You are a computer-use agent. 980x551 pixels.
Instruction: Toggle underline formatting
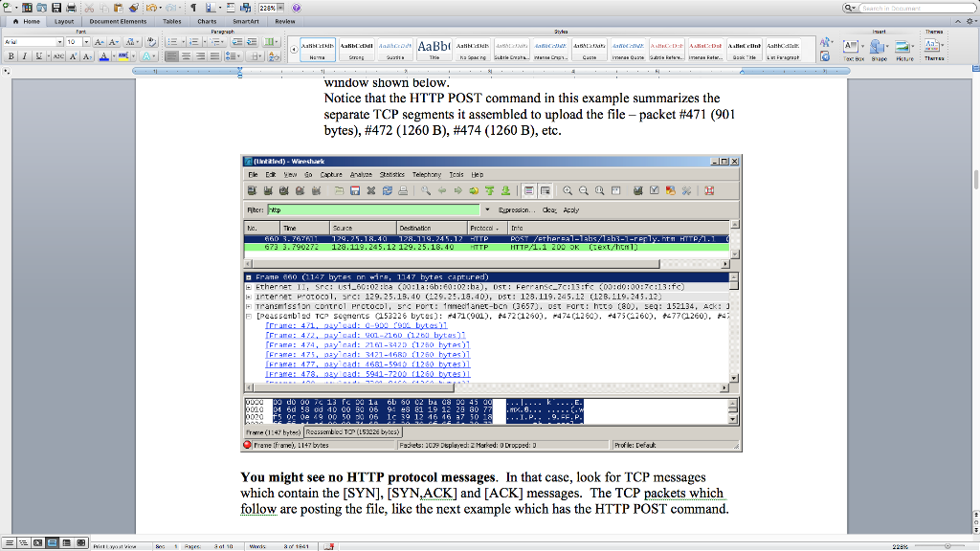pyautogui.click(x=38, y=55)
